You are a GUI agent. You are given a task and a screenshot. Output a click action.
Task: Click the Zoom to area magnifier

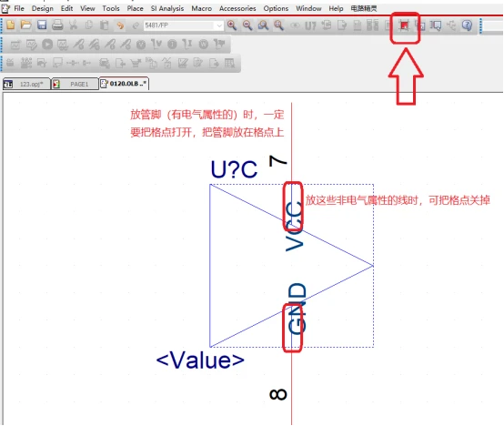coord(263,25)
